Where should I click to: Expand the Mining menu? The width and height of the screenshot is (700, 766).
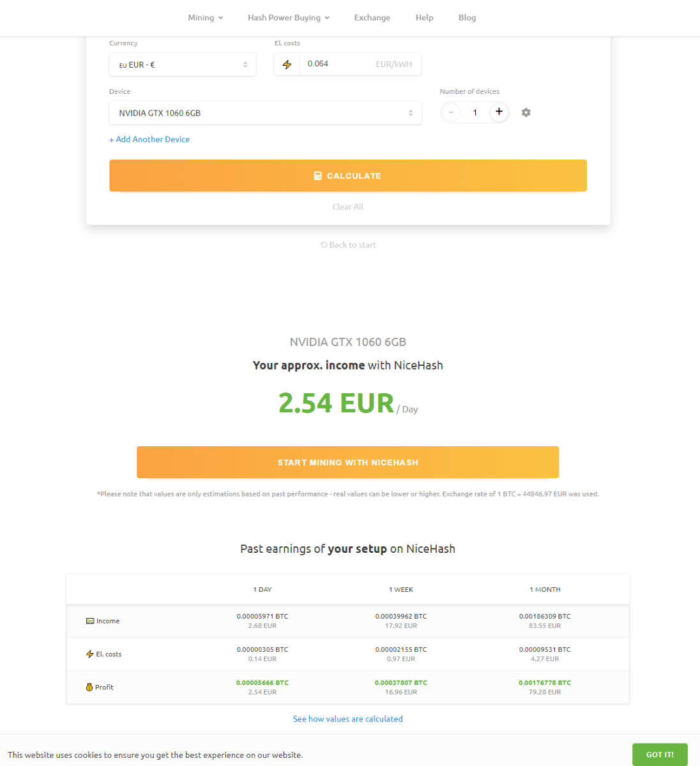click(x=206, y=18)
